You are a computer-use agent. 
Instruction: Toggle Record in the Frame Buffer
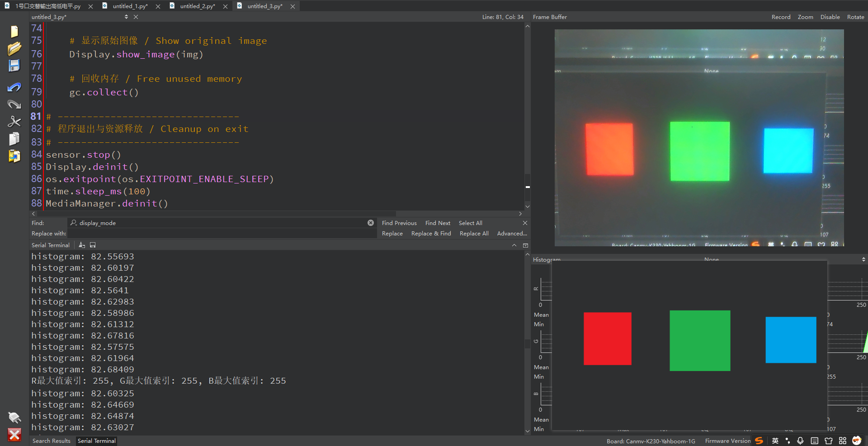(x=781, y=17)
